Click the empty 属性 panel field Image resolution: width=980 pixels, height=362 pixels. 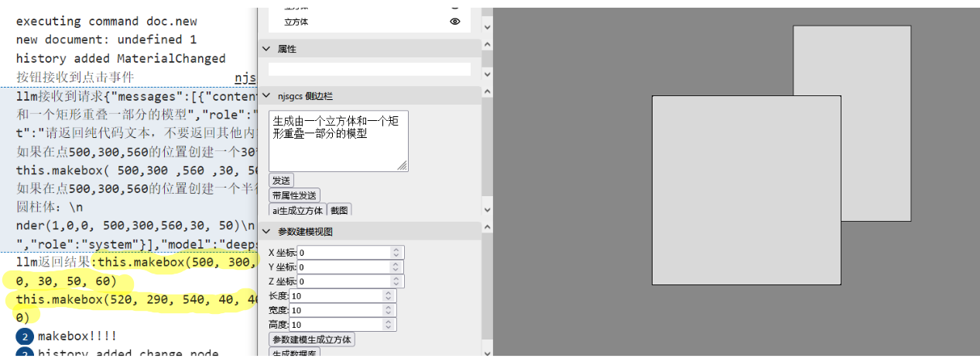pyautogui.click(x=369, y=69)
